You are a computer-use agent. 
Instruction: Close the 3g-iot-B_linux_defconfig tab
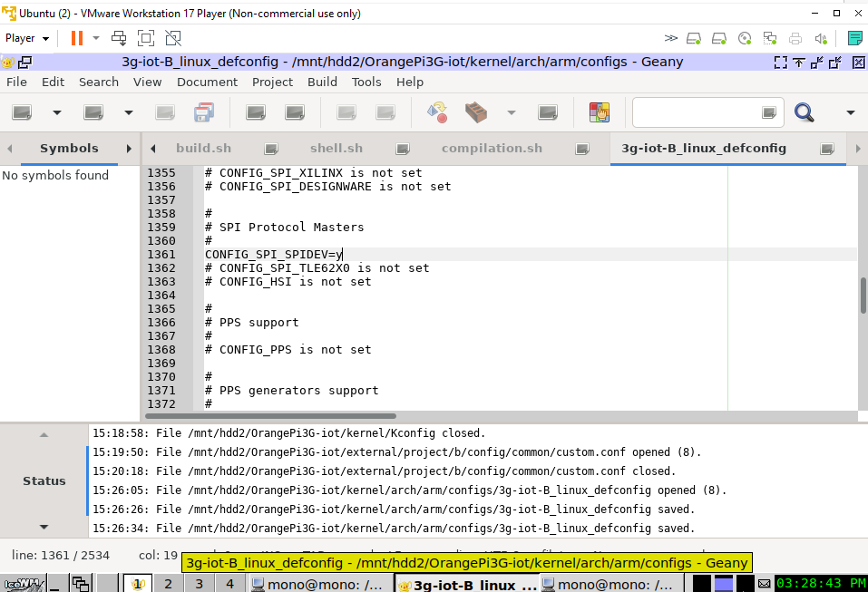(x=827, y=149)
